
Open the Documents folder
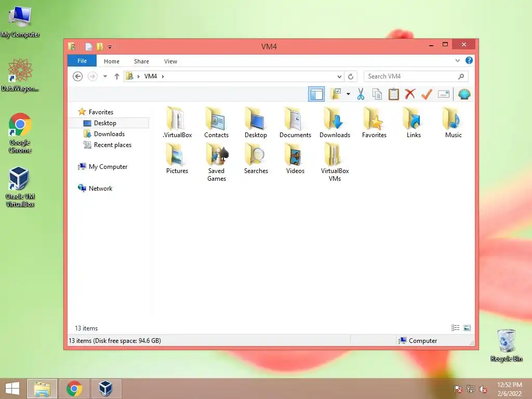pyautogui.click(x=295, y=123)
